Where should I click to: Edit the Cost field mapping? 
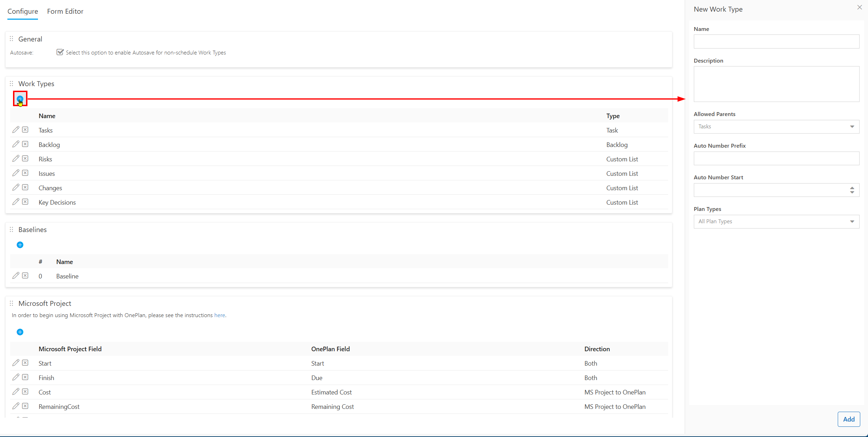pos(15,392)
